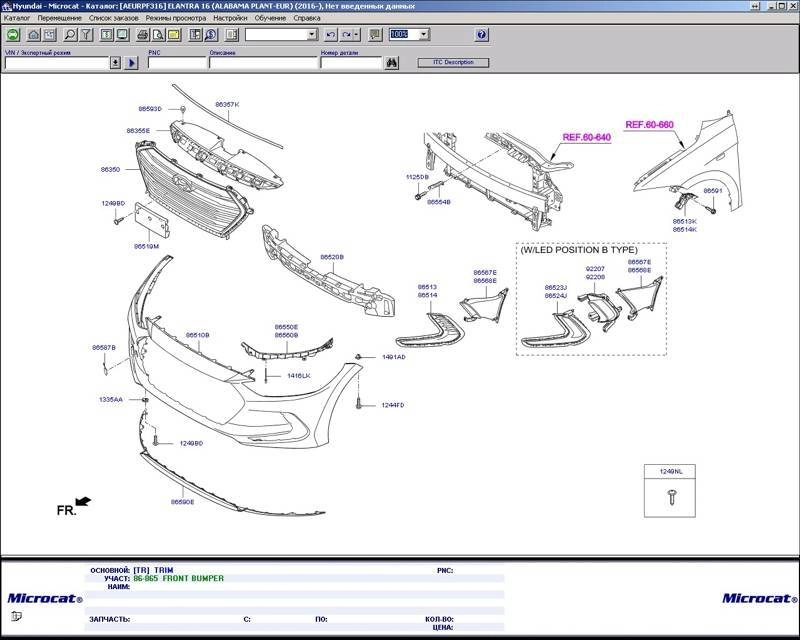
Task: Focus the PNC input field
Action: 177,63
